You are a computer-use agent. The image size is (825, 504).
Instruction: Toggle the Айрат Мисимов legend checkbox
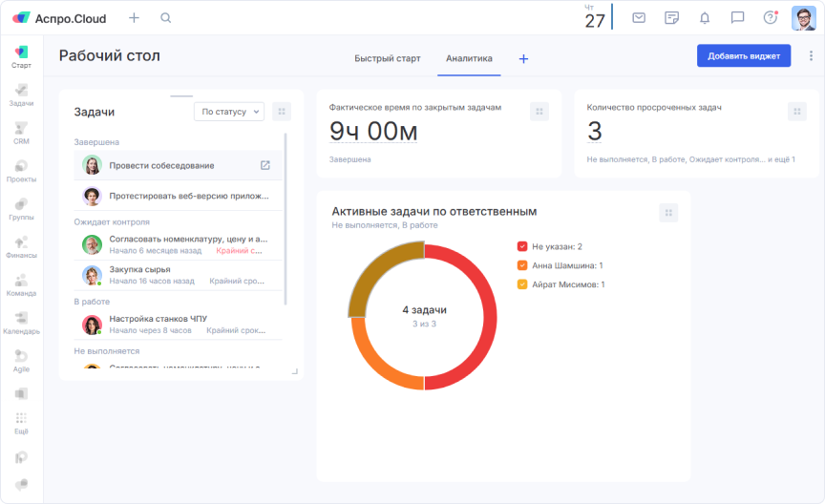tap(522, 284)
